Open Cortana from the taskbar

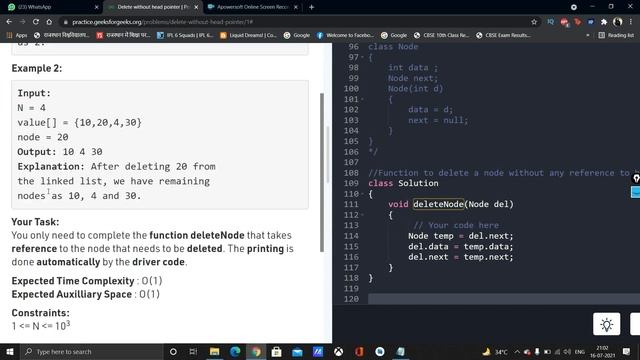(x=173, y=351)
